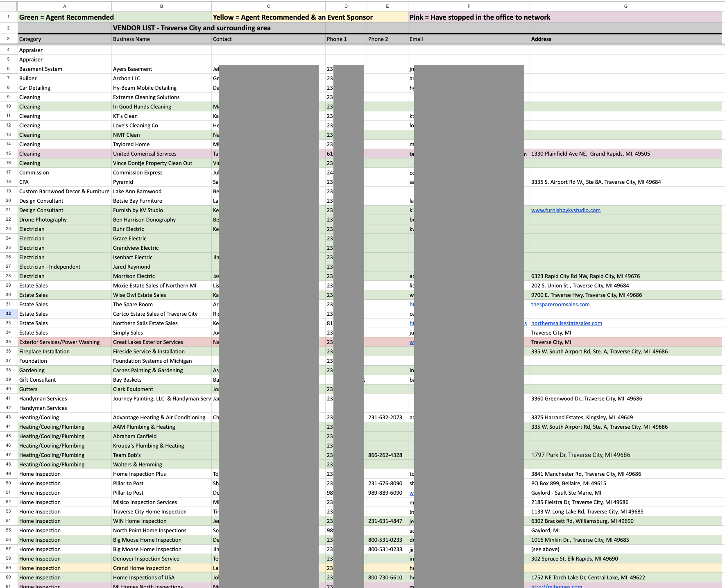
Task: Click the "United Comerical Services" cell
Action: (x=161, y=154)
